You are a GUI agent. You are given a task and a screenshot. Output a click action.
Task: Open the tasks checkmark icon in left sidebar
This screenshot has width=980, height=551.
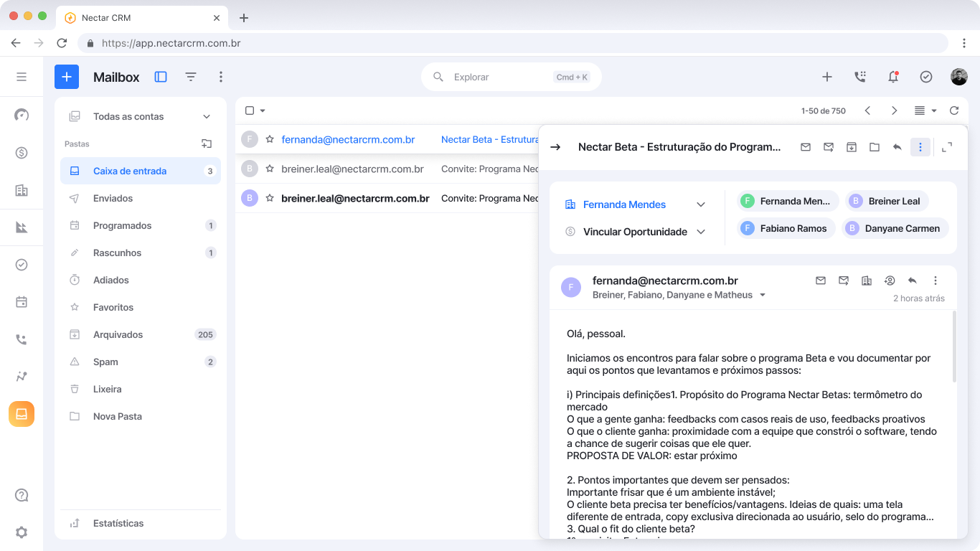click(22, 265)
